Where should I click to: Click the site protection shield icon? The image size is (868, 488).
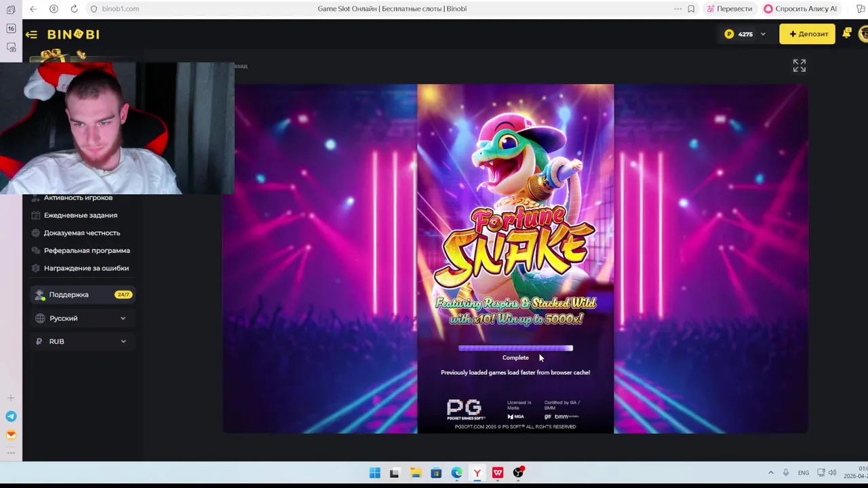(x=94, y=9)
